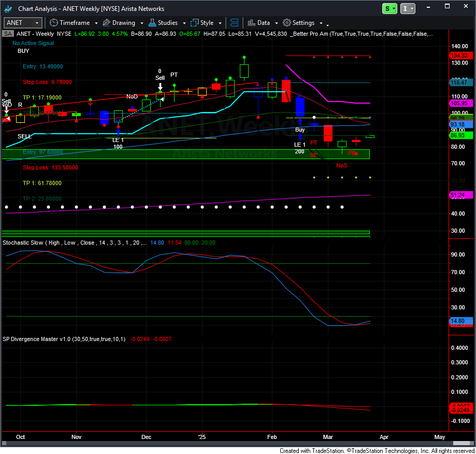Screen dimensions: 476x454
Task: Click the Dec label on time axis
Action: (x=146, y=437)
